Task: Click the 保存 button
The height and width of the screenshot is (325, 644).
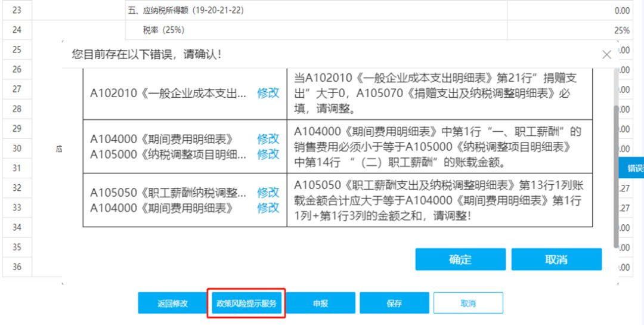Action: [x=394, y=303]
